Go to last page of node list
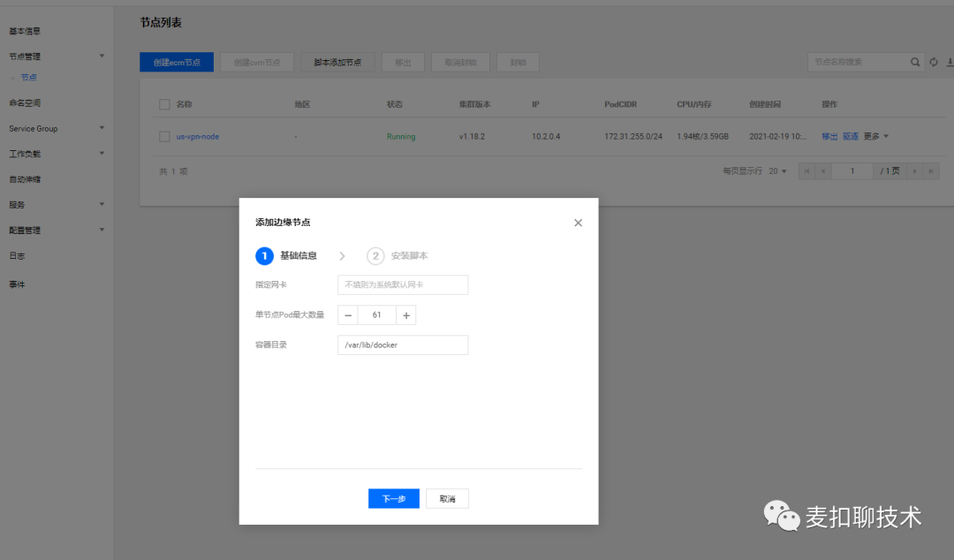The image size is (954, 560). 931,171
